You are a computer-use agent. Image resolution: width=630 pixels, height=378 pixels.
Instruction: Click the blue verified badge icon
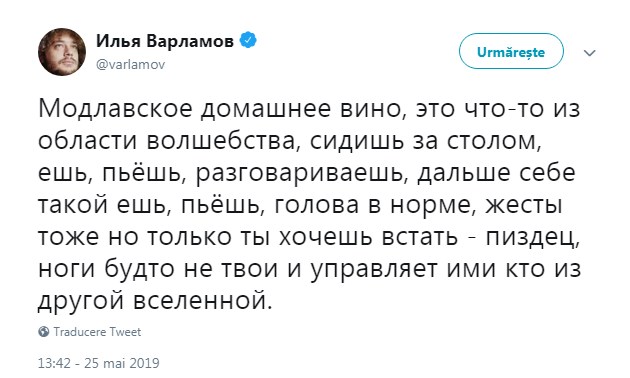pos(248,41)
